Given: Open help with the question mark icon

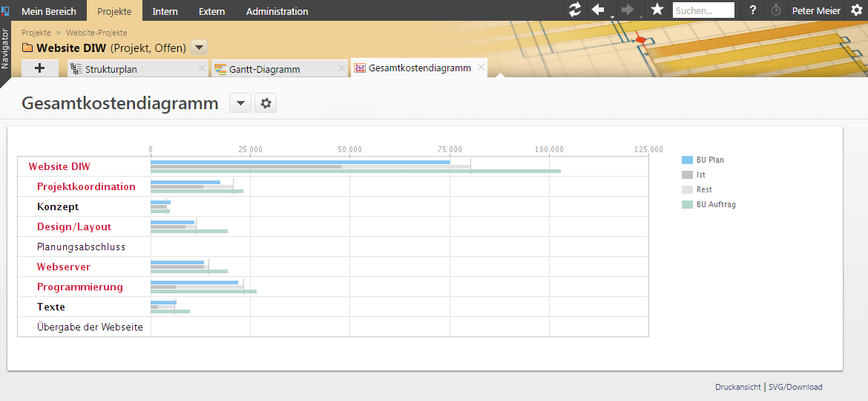Looking at the screenshot, I should coord(753,10).
